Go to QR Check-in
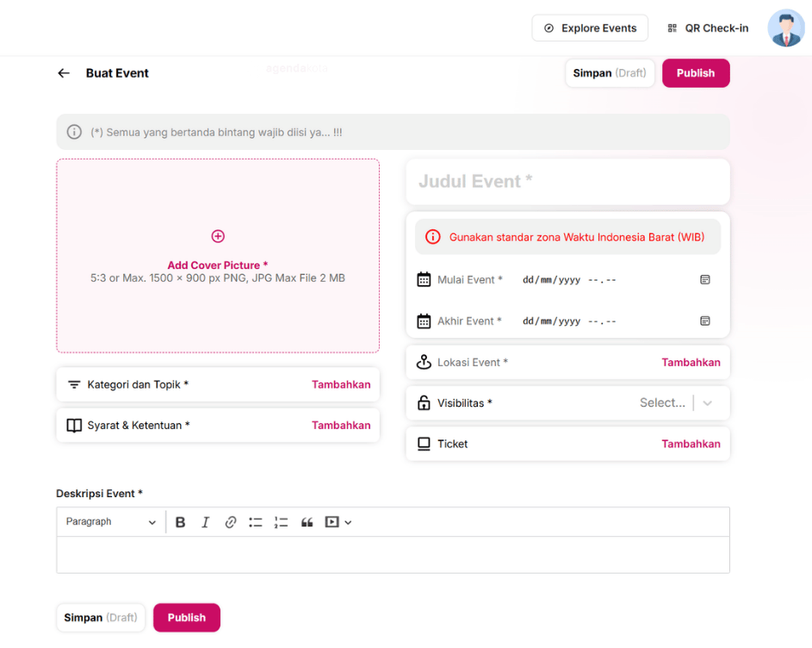Image resolution: width=812 pixels, height=648 pixels. tap(708, 28)
